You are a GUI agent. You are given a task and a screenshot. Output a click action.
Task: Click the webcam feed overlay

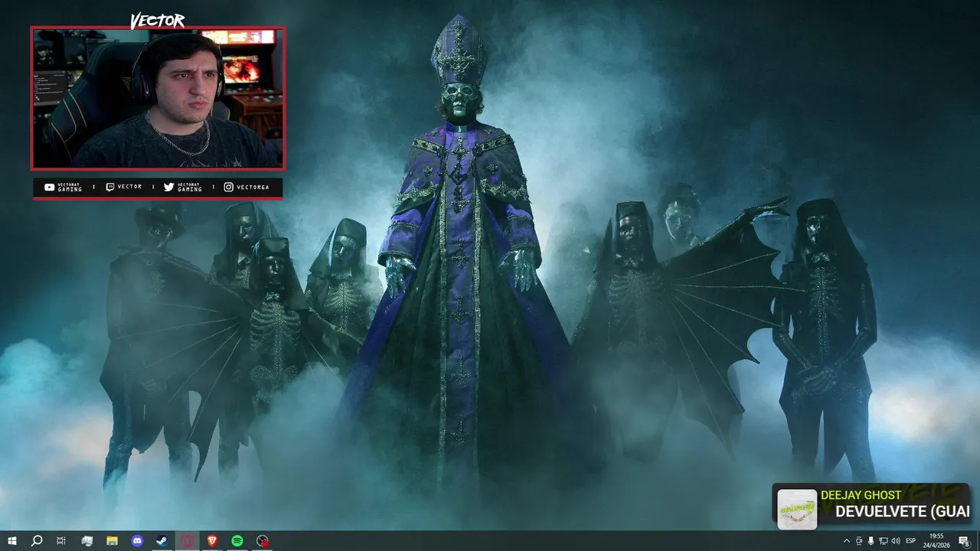point(158,98)
